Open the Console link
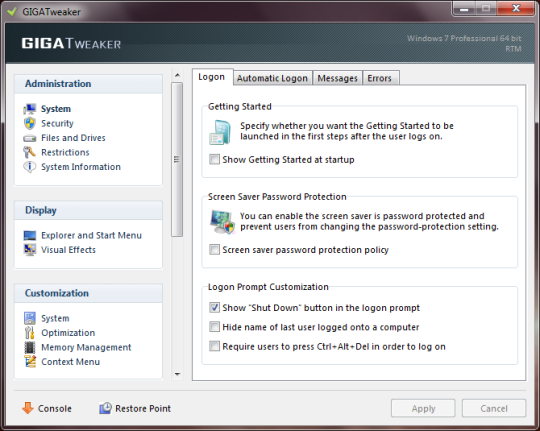 pyautogui.click(x=55, y=409)
